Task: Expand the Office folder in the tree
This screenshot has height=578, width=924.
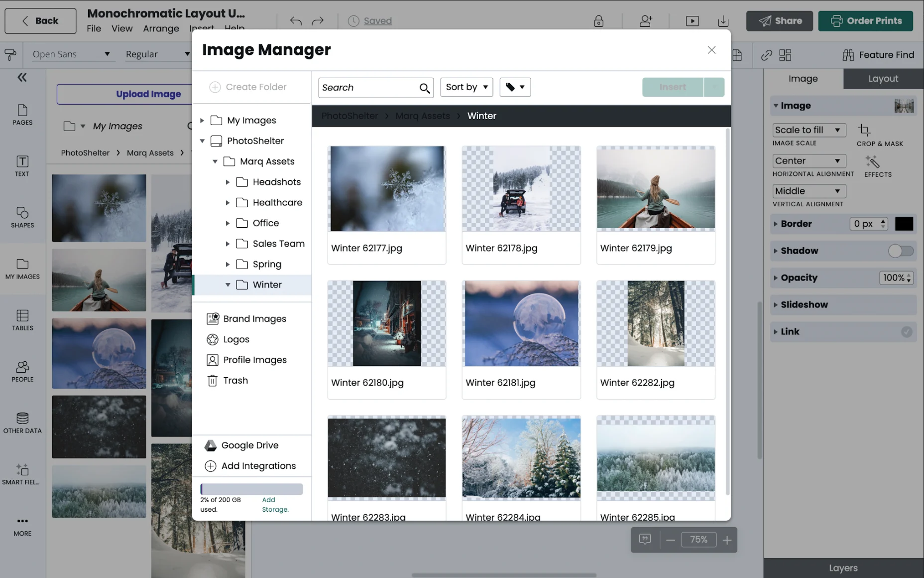Action: tap(228, 223)
